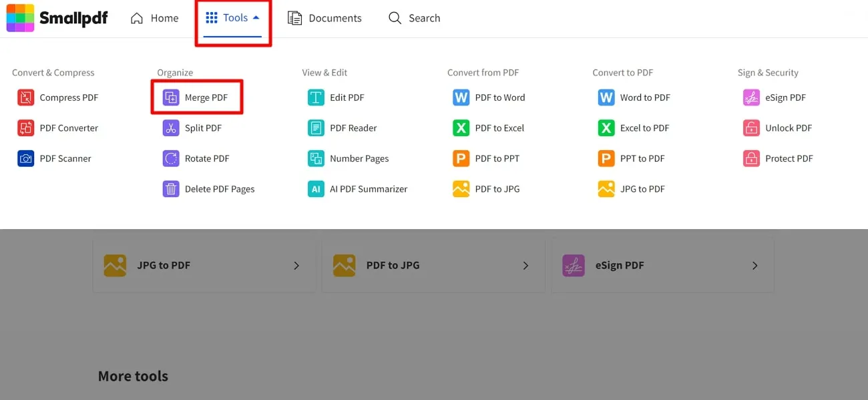Open the AI PDF Summarizer link
Image resolution: width=868 pixels, height=400 pixels.
[x=358, y=189]
